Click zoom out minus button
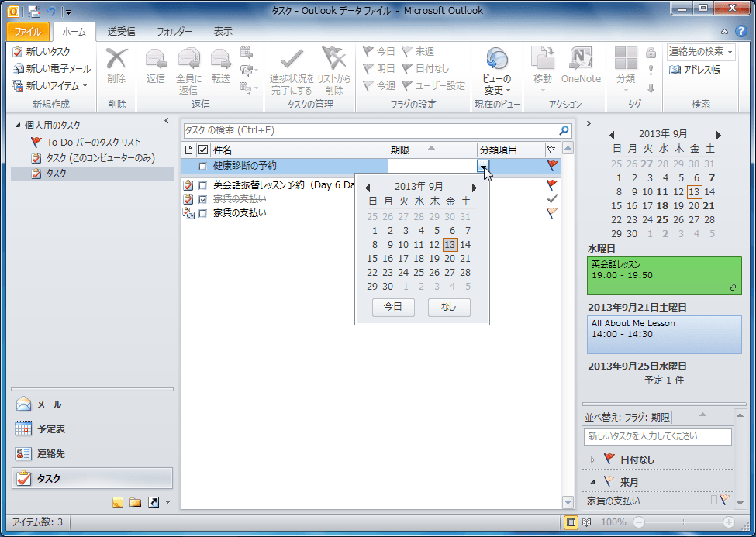The height and width of the screenshot is (537, 756). (639, 522)
